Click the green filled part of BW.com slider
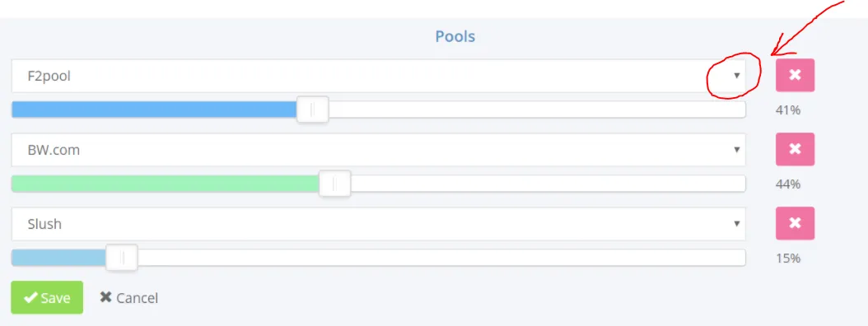 point(166,184)
